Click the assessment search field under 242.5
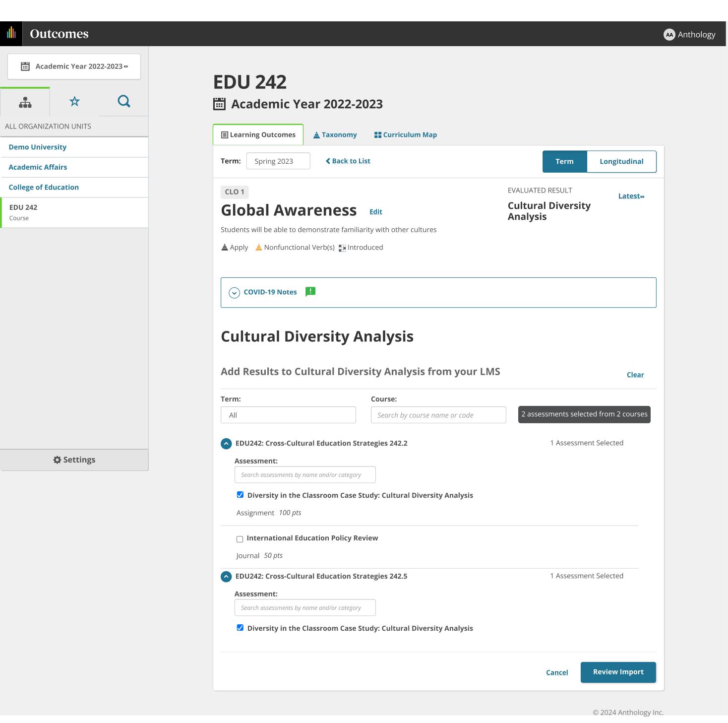Screen dimensions: 728x723 click(305, 607)
